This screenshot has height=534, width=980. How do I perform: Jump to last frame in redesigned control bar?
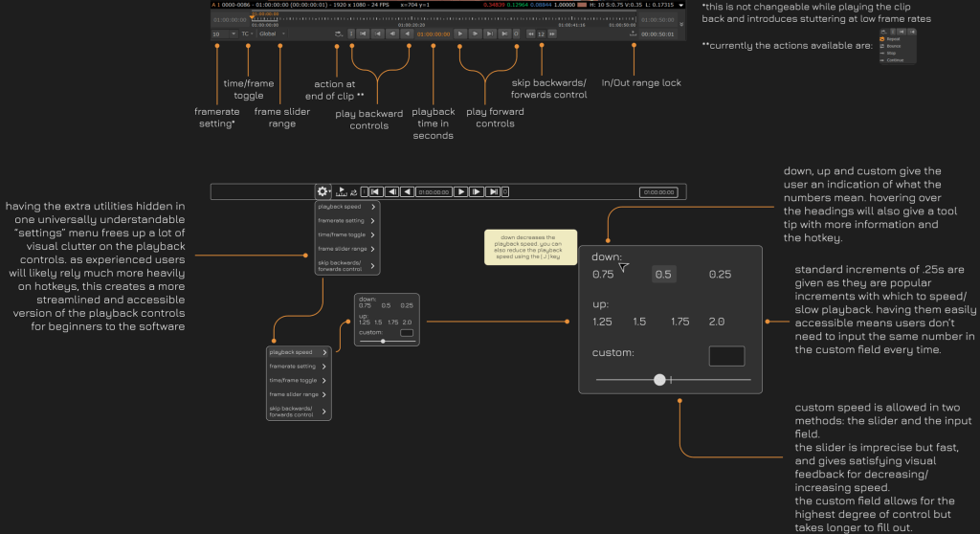(493, 191)
